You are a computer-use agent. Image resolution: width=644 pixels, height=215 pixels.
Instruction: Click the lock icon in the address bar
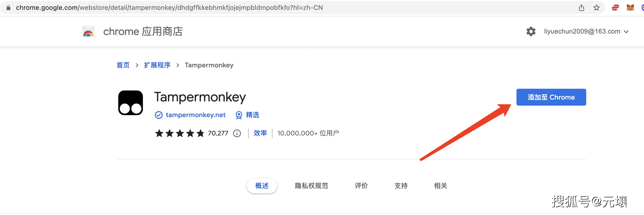pyautogui.click(x=8, y=7)
